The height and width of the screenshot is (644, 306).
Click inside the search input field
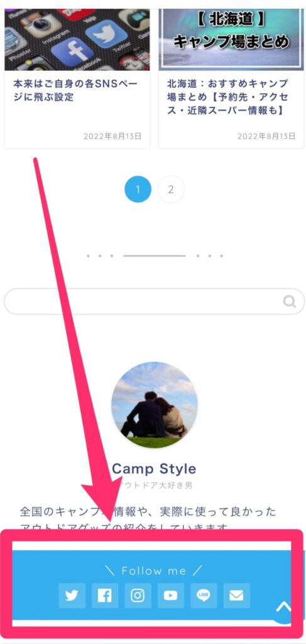point(143,301)
